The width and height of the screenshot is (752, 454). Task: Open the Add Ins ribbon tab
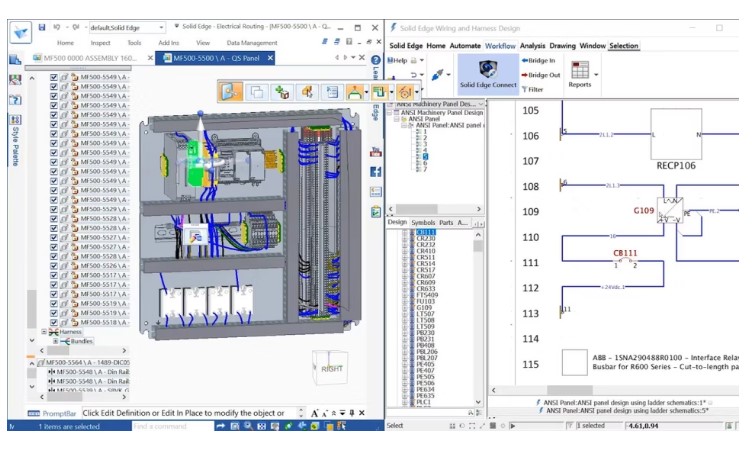(x=168, y=43)
